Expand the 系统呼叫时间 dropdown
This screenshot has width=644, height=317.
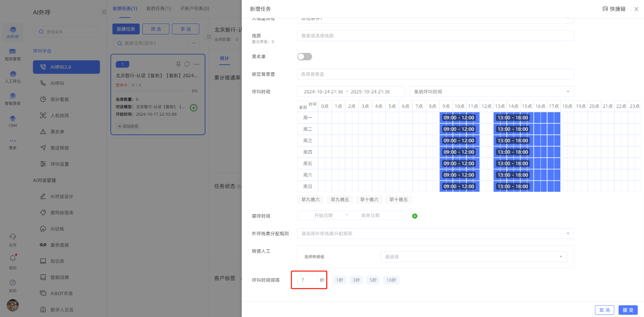pyautogui.click(x=491, y=91)
